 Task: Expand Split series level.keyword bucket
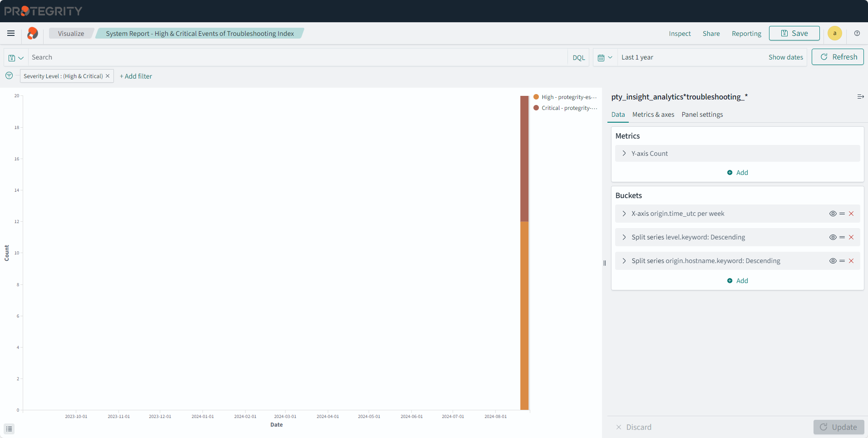point(624,237)
